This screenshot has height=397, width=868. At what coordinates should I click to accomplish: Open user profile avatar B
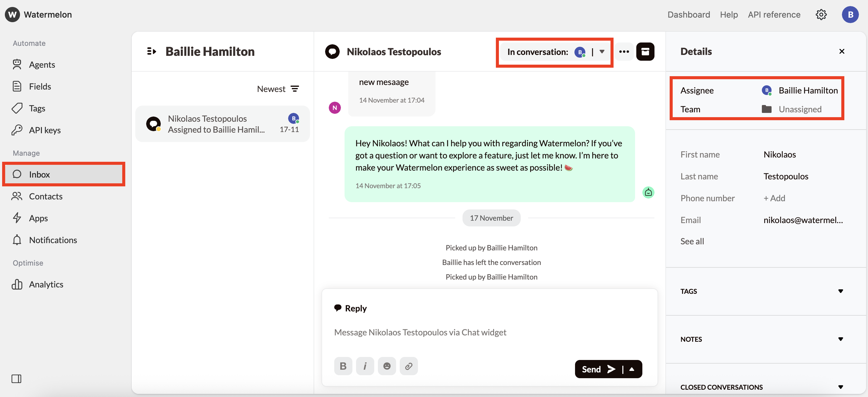tap(850, 15)
